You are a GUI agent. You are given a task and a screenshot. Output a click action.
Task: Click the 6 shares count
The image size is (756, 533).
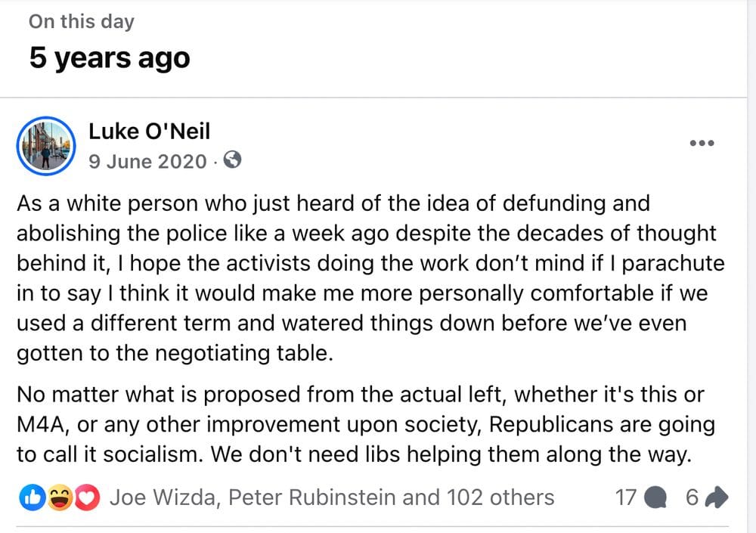tap(692, 497)
